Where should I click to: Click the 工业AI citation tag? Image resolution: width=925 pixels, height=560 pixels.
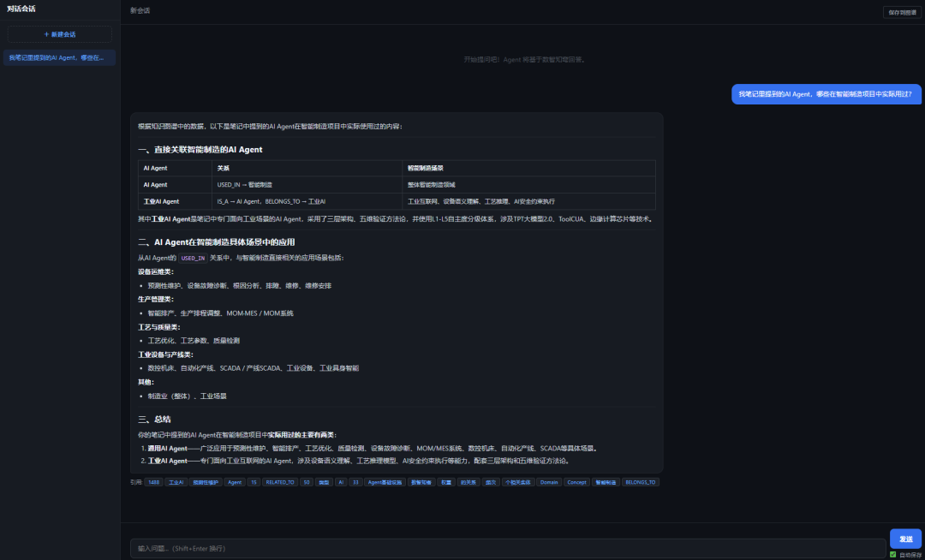click(x=176, y=482)
